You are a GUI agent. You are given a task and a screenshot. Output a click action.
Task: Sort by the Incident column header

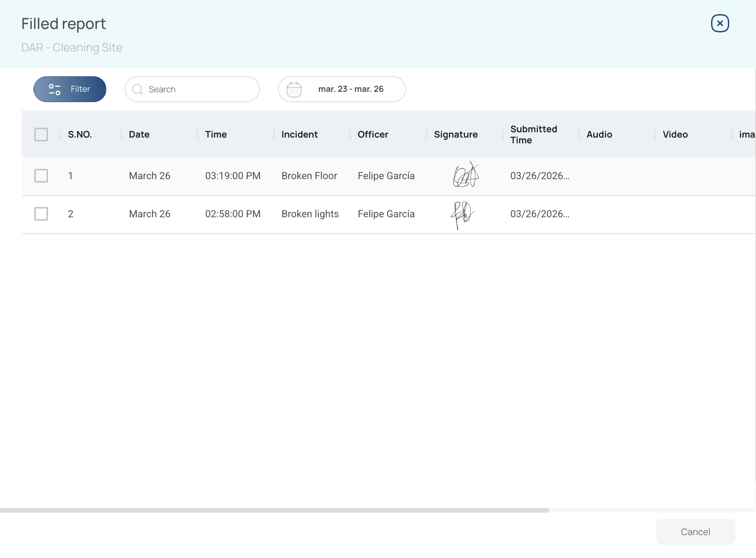[299, 135]
